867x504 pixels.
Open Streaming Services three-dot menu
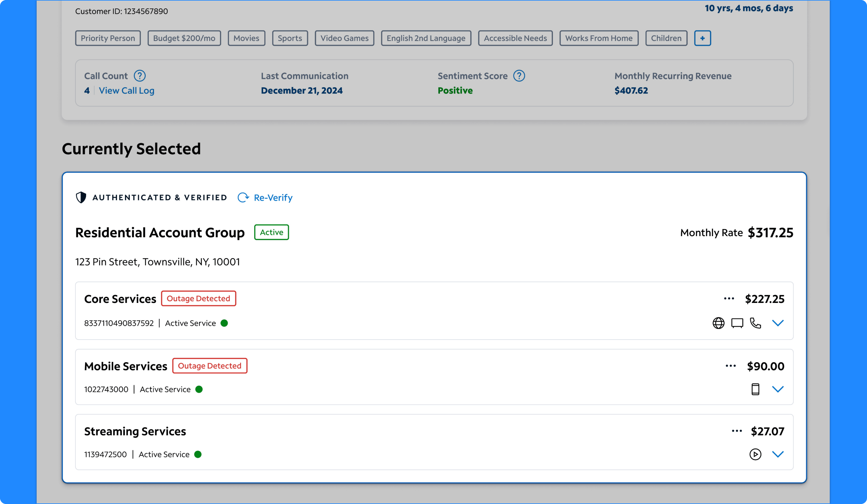(x=737, y=431)
